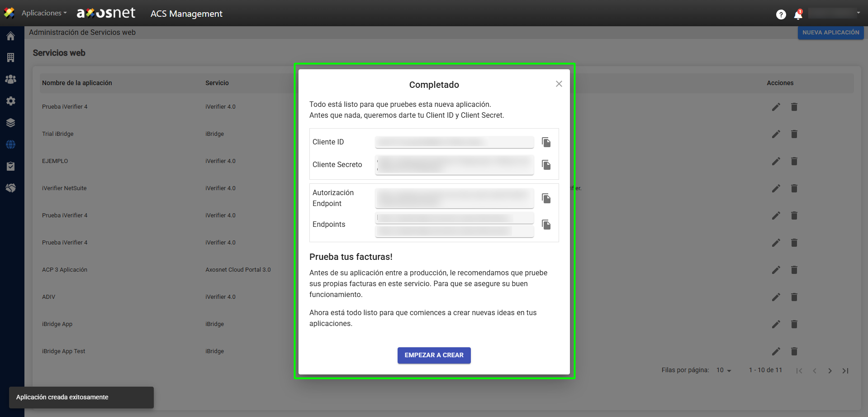The height and width of the screenshot is (417, 868).
Task: Delete the ADIV application
Action: (794, 297)
